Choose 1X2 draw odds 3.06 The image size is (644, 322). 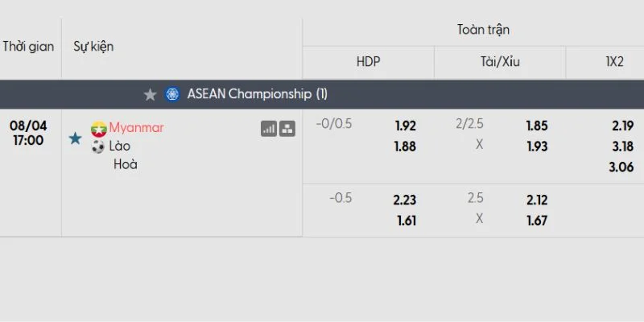click(x=621, y=167)
